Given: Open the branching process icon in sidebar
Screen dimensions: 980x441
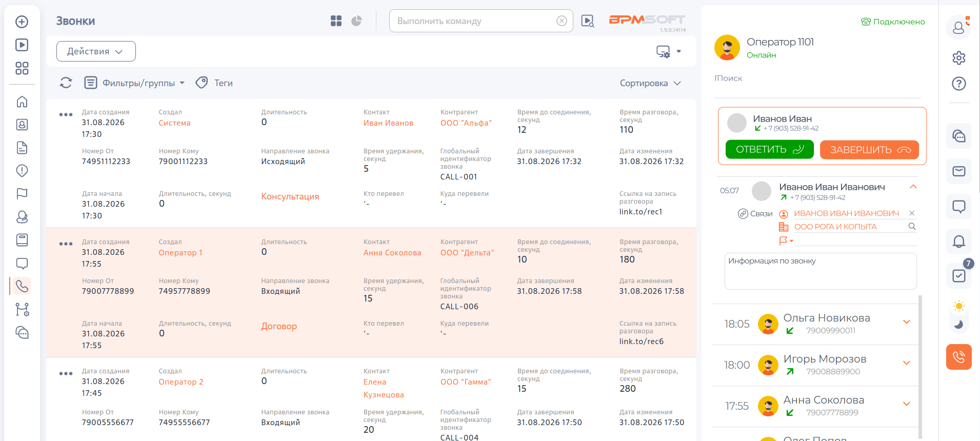Looking at the screenshot, I should tap(22, 310).
